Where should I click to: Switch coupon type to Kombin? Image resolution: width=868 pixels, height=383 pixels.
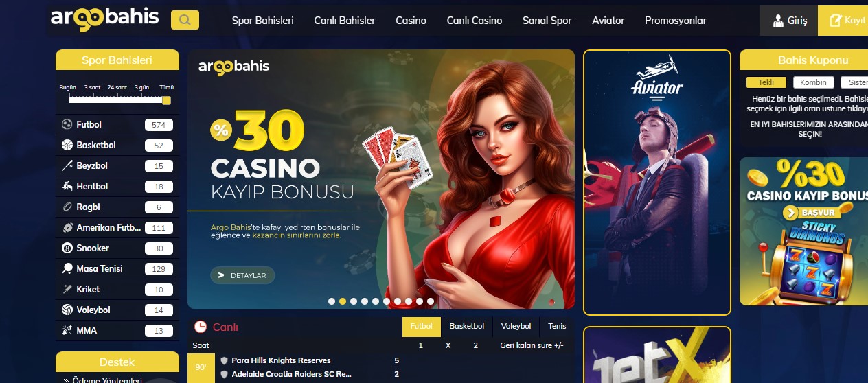click(x=814, y=82)
